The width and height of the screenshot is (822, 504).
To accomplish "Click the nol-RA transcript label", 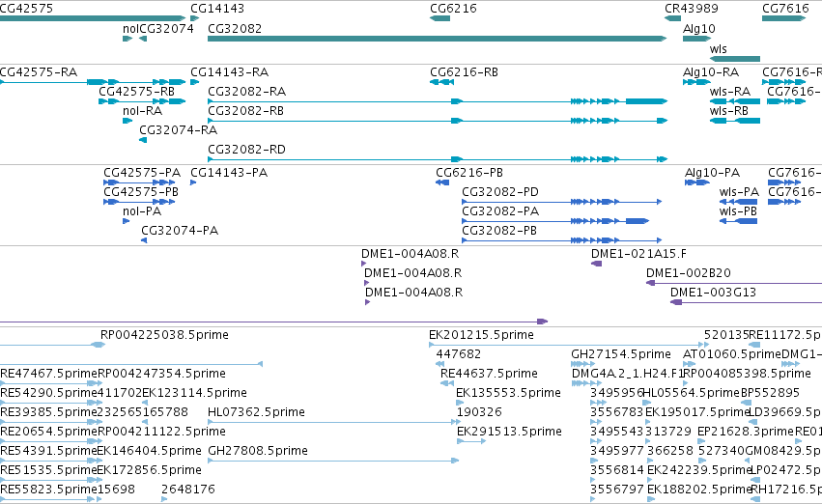I will (x=143, y=111).
